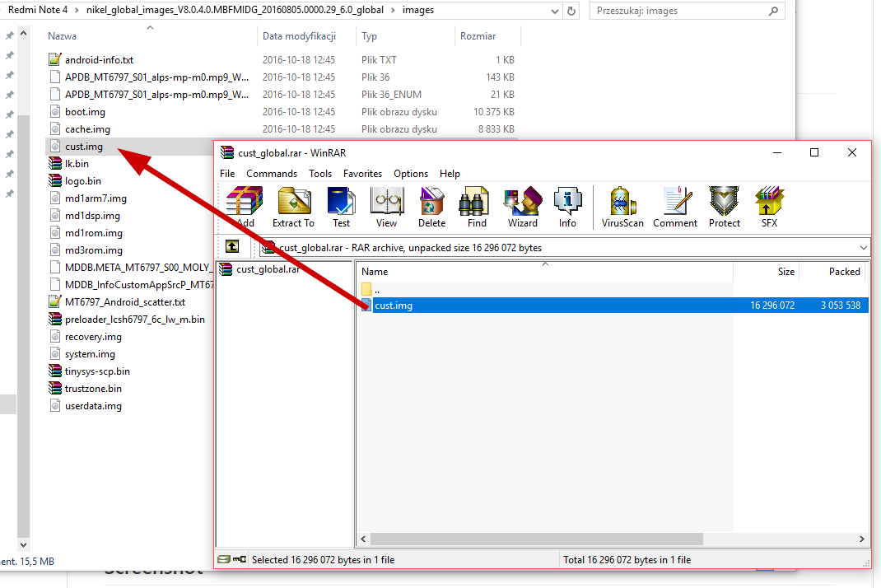
Task: Click the Redmi Note 4 breadcrumb
Action: pyautogui.click(x=38, y=10)
